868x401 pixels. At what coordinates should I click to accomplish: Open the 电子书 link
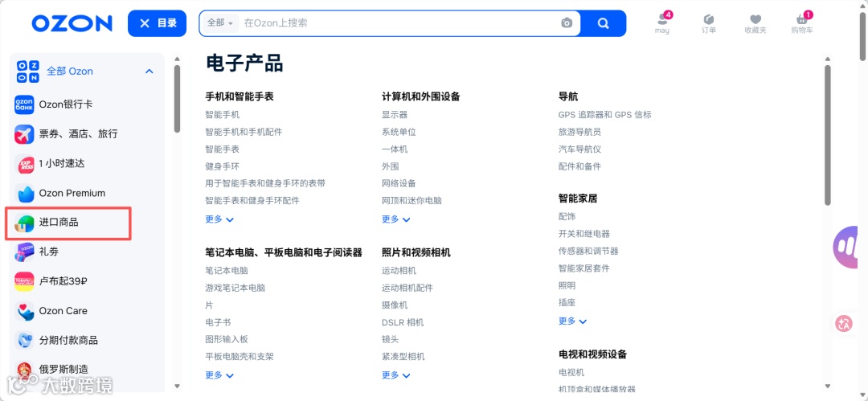point(218,322)
